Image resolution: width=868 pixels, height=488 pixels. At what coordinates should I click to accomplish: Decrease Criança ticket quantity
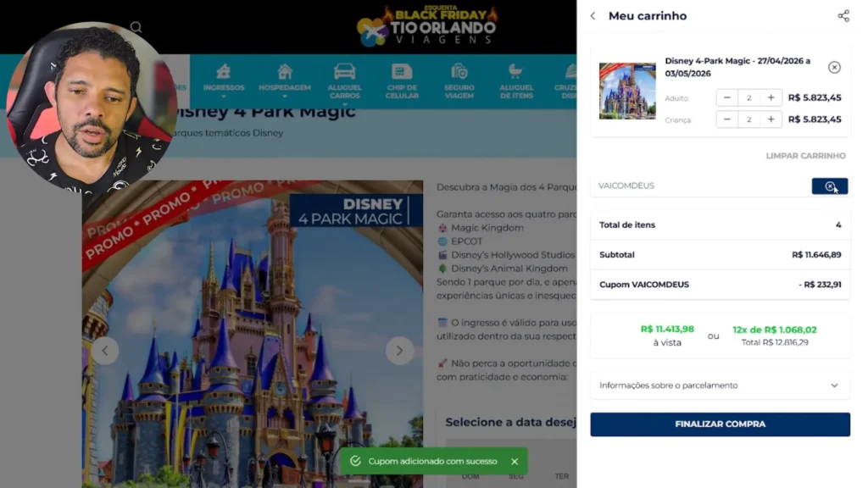pos(726,119)
